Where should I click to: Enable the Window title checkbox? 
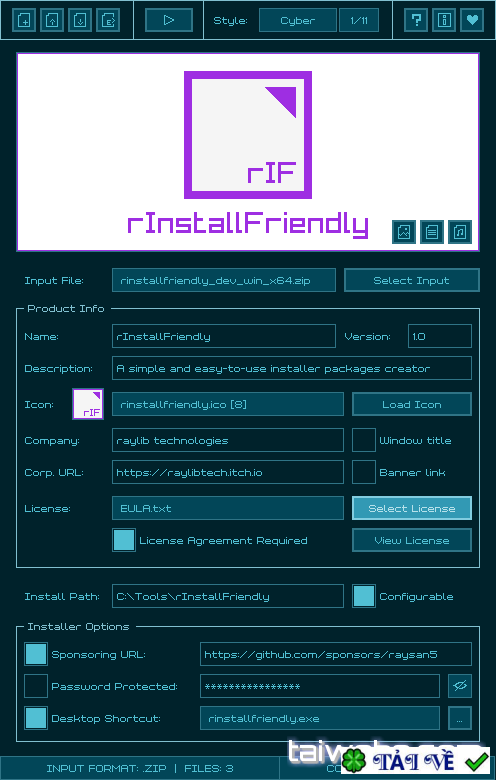click(x=364, y=440)
